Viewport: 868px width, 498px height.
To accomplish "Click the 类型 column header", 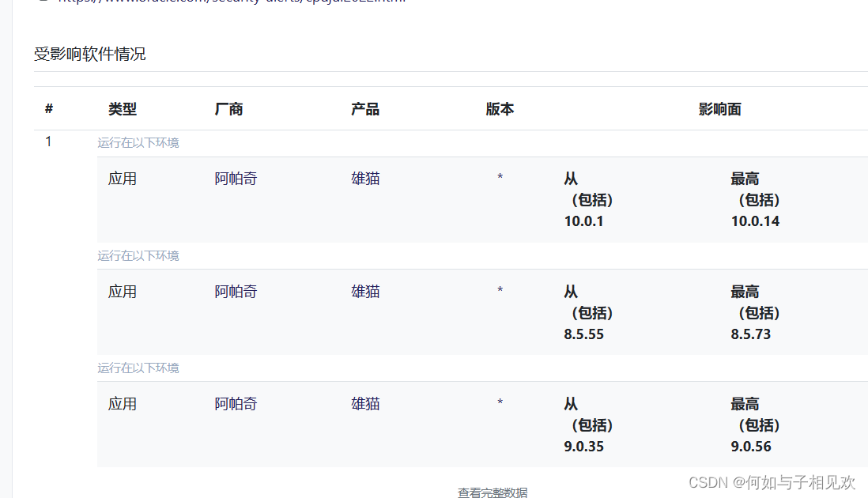I will (123, 109).
